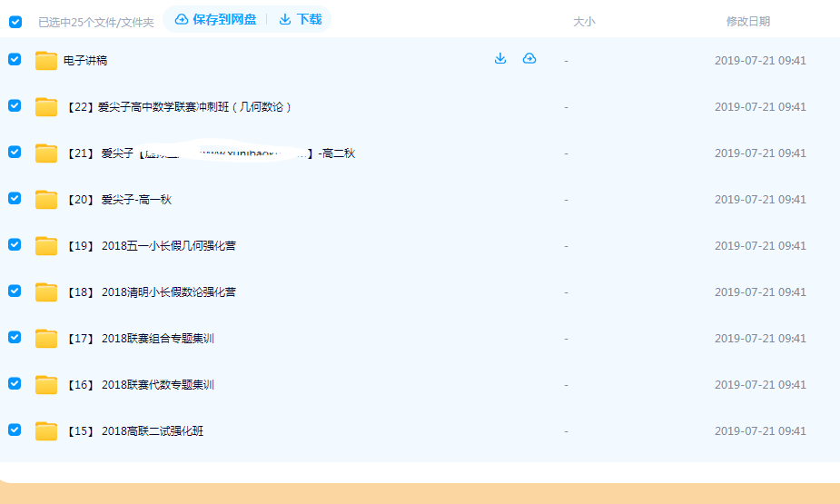The height and width of the screenshot is (504, 840).
Task: Click folder icon for 【19】2018五一小长假几何强化营
Action: click(x=46, y=246)
